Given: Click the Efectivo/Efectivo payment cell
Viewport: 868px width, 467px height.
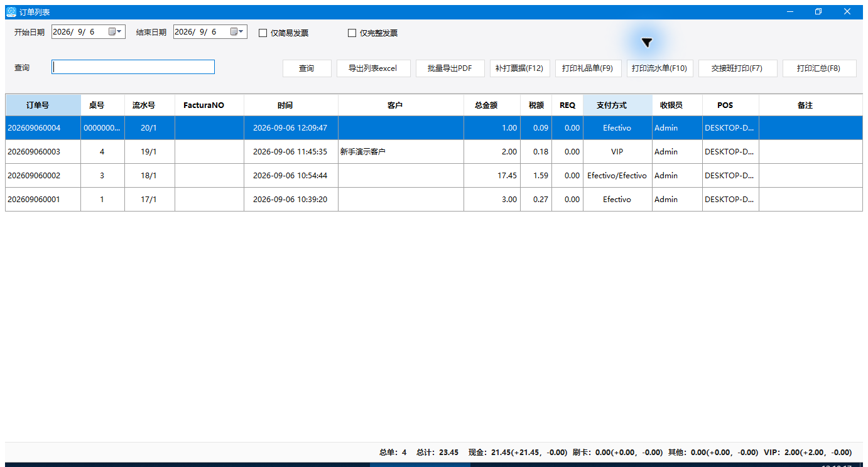Looking at the screenshot, I should pyautogui.click(x=618, y=176).
